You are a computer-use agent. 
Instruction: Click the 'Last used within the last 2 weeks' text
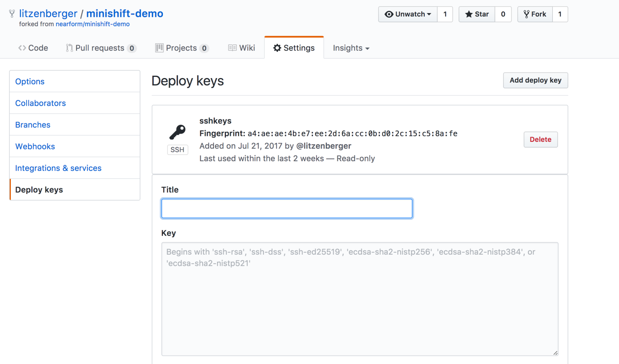click(262, 158)
